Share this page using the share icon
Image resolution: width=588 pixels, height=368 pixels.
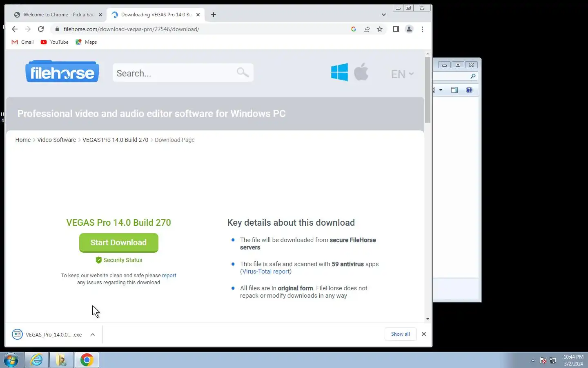pos(367,29)
